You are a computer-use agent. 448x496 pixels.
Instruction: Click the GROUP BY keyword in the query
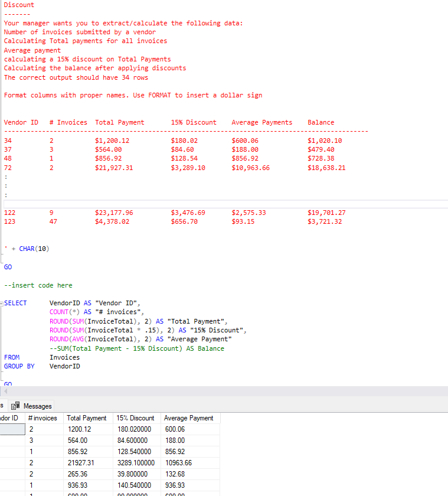tap(19, 366)
